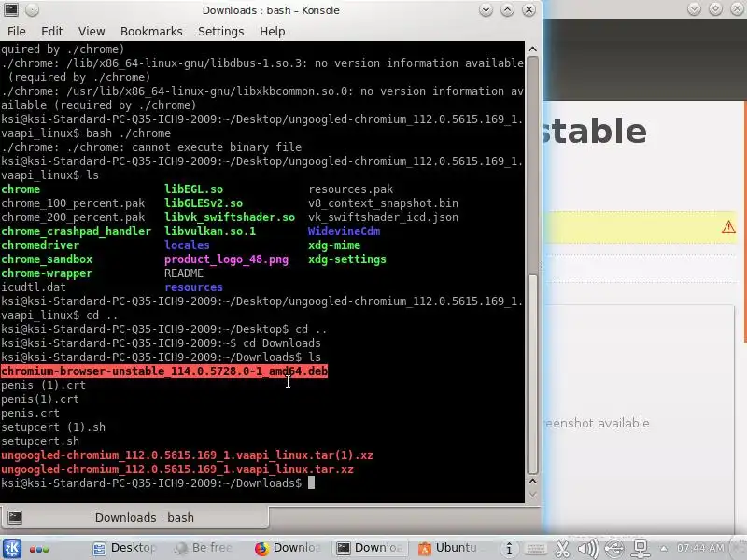Click 'penis (1).crt' in the listing
The image size is (747, 560).
43,385
